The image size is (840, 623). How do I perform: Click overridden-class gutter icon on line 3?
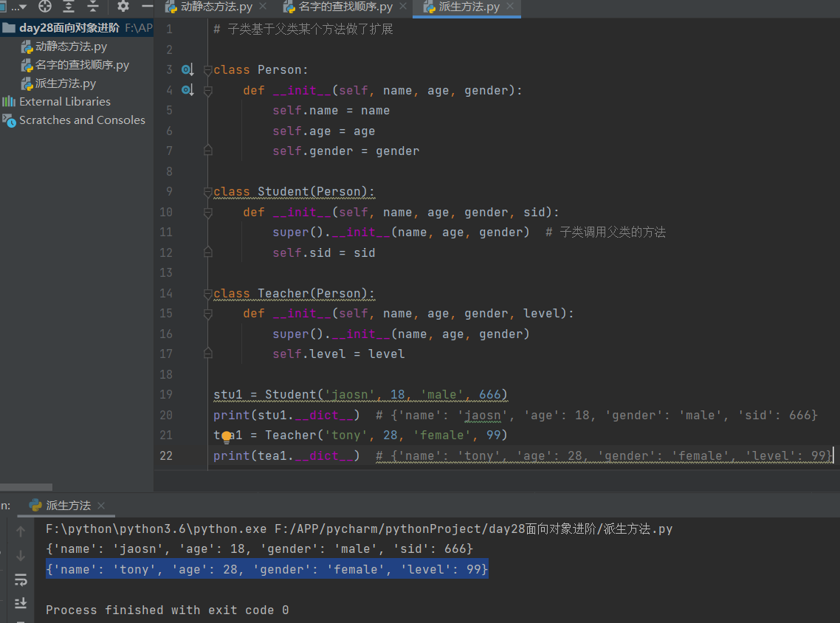coord(187,69)
